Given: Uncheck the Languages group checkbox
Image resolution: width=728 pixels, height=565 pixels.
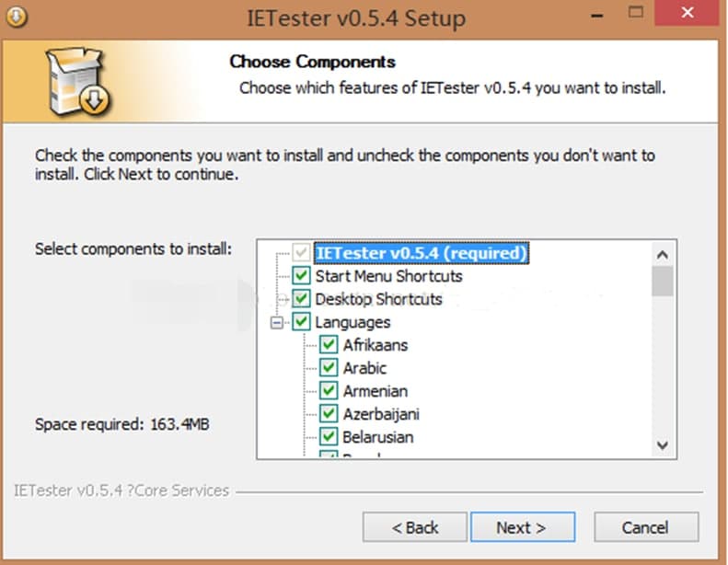Looking at the screenshot, I should 301,322.
